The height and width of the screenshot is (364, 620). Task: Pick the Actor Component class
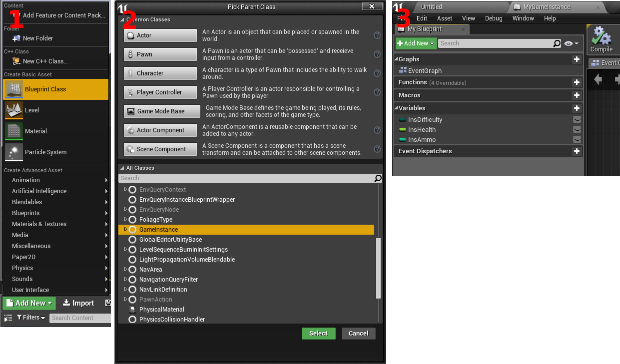(160, 130)
